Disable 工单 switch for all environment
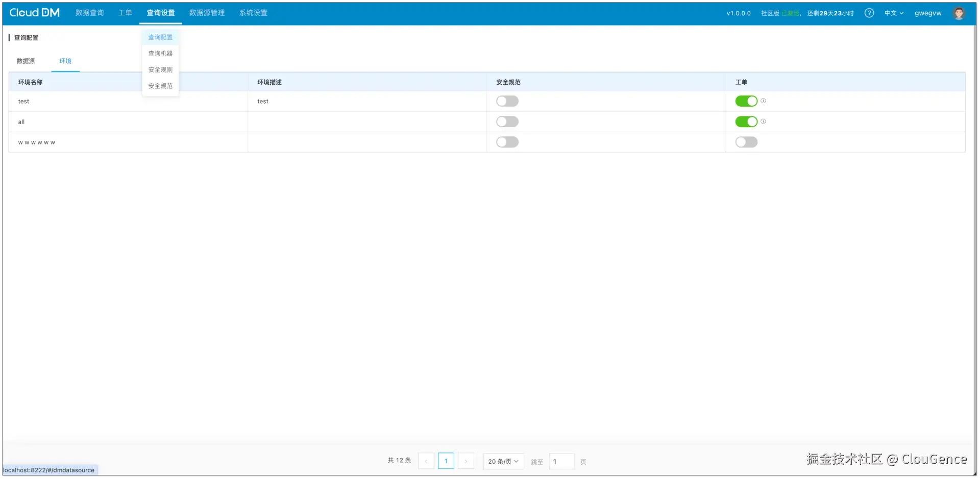The height and width of the screenshot is (479, 980). click(746, 122)
